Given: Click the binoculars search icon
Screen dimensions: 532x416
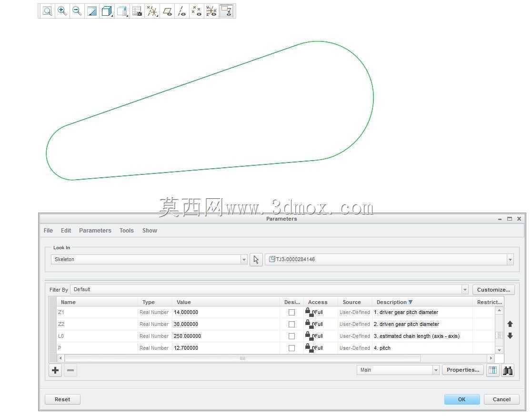Looking at the screenshot, I should (x=508, y=370).
